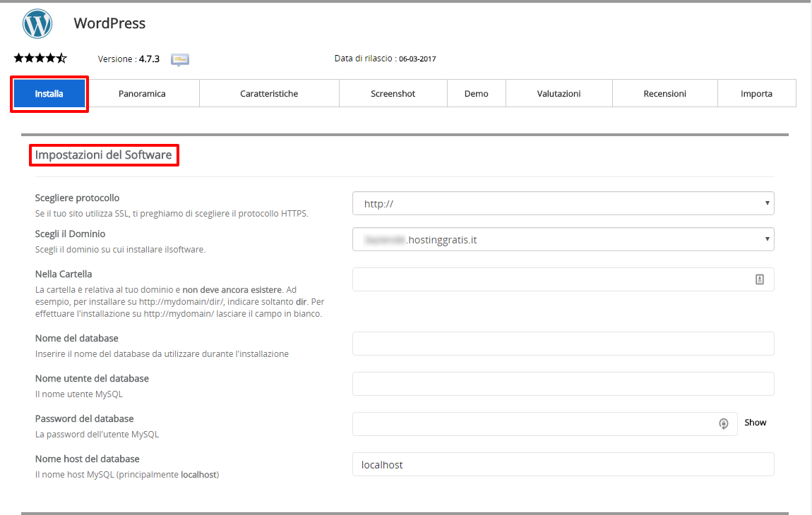Click the folder field contact-card icon
Screen dimensions: 812x515
759,279
